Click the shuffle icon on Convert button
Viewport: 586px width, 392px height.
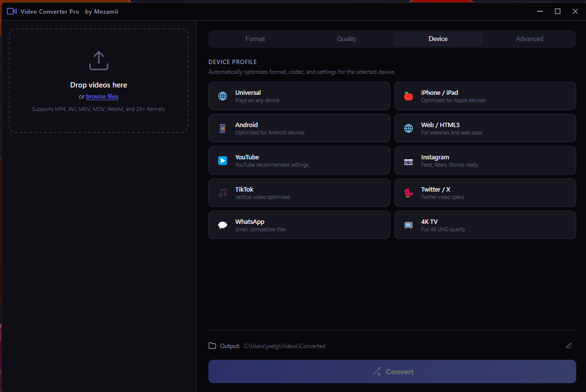click(x=377, y=371)
